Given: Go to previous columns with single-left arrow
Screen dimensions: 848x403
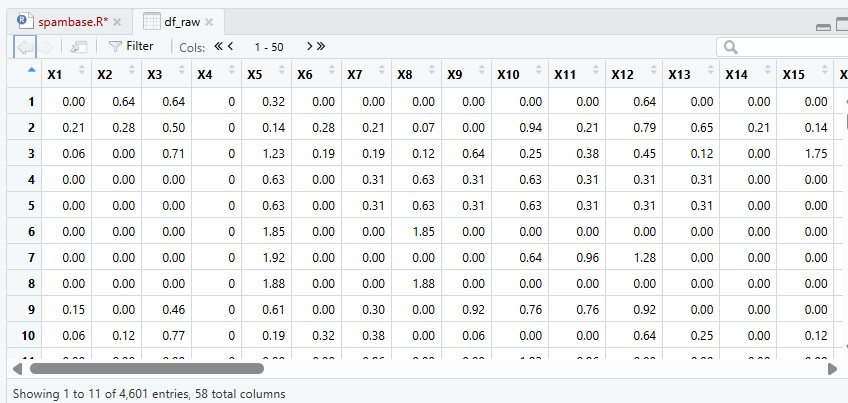Looking at the screenshot, I should point(230,47).
